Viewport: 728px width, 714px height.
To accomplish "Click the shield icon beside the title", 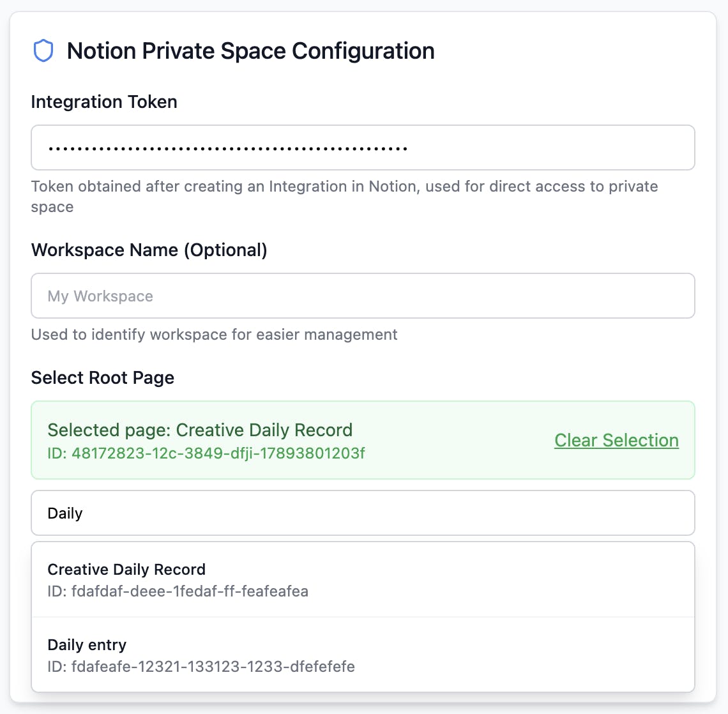I will point(43,51).
